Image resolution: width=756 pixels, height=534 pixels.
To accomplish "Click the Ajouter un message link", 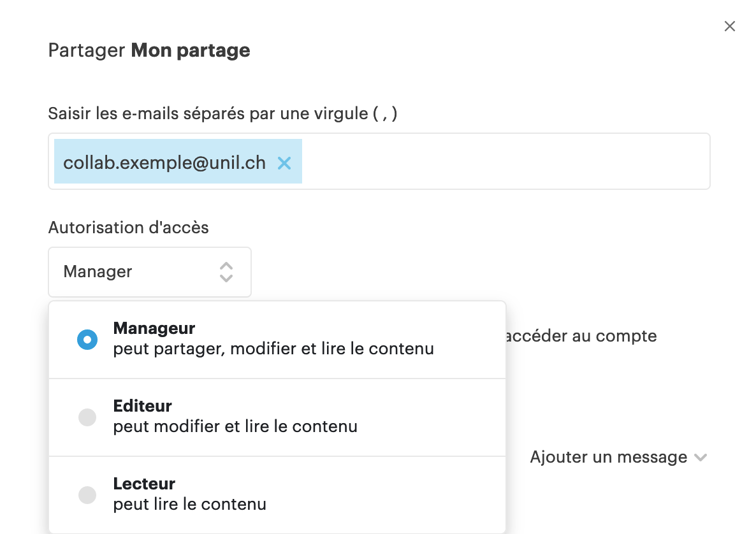I will pyautogui.click(x=608, y=458).
